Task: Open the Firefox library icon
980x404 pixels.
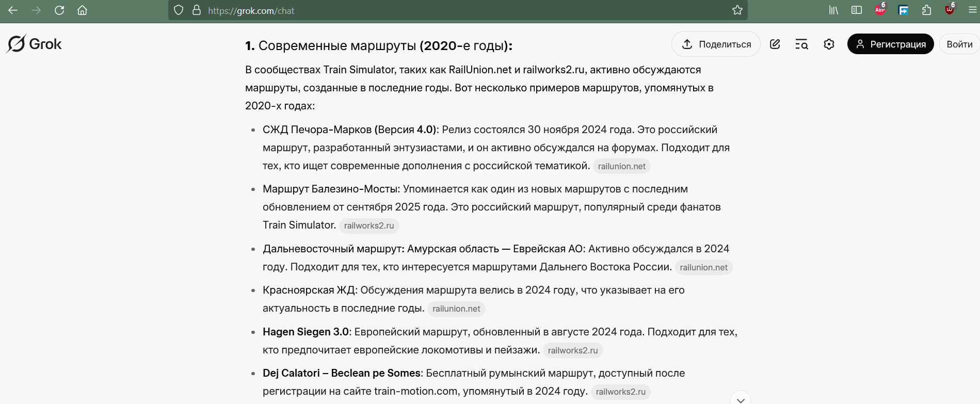Action: [x=833, y=10]
